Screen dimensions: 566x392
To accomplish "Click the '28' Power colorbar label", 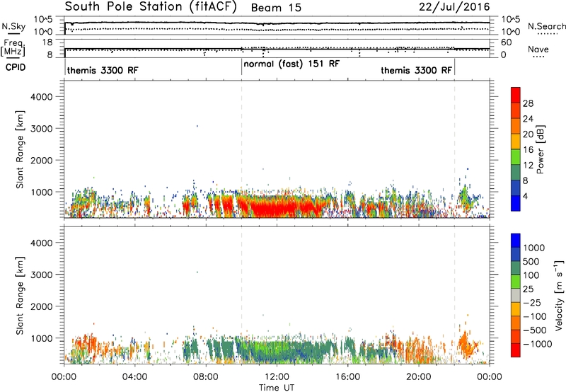I will (x=528, y=103).
